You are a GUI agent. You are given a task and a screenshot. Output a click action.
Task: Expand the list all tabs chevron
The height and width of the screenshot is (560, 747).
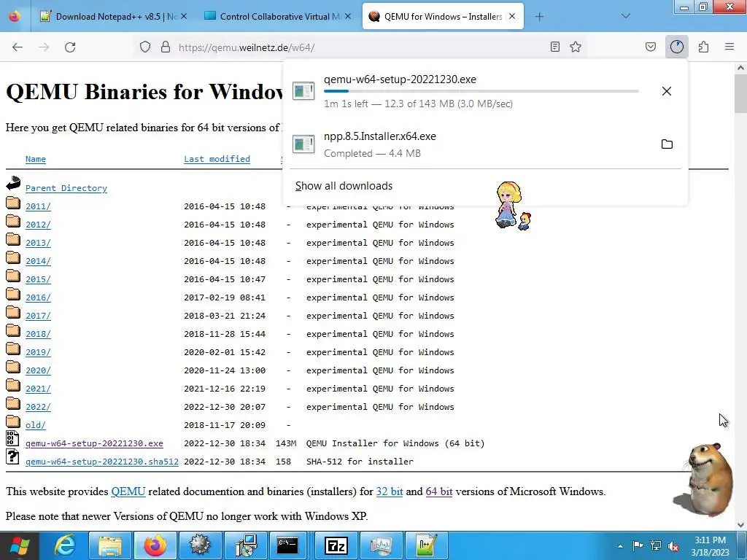click(626, 16)
